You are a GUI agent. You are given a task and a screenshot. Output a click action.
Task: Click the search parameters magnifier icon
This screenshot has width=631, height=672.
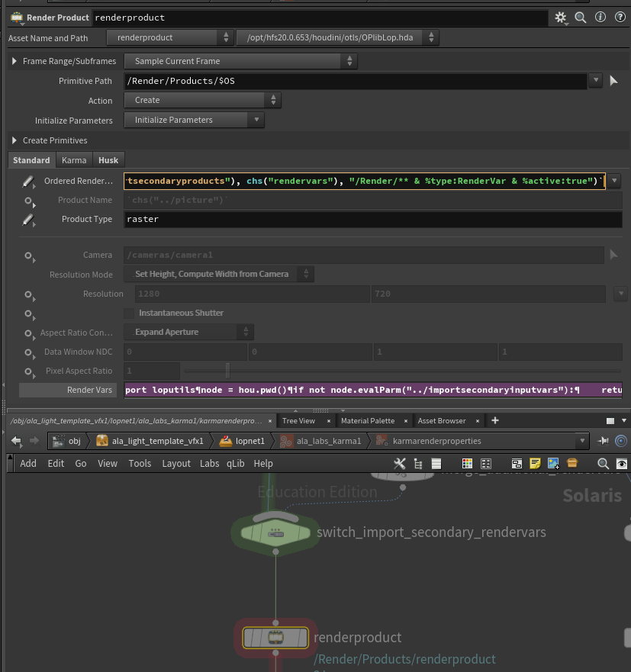581,17
